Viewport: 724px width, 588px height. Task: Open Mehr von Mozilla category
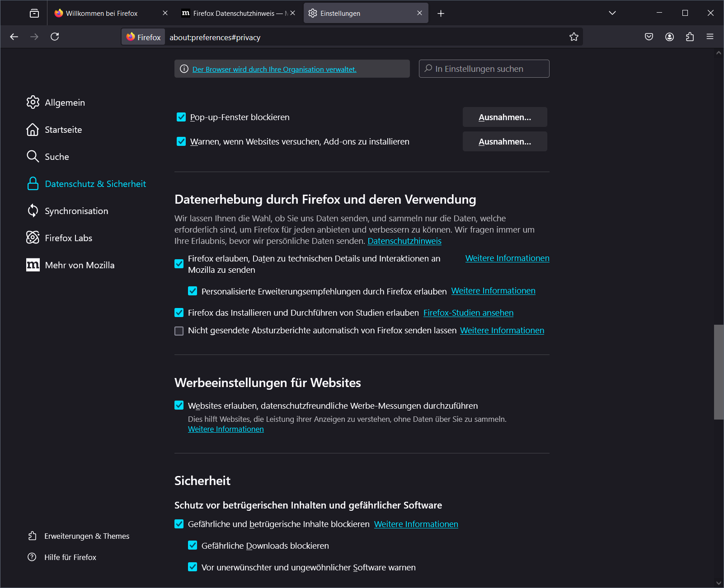point(71,265)
